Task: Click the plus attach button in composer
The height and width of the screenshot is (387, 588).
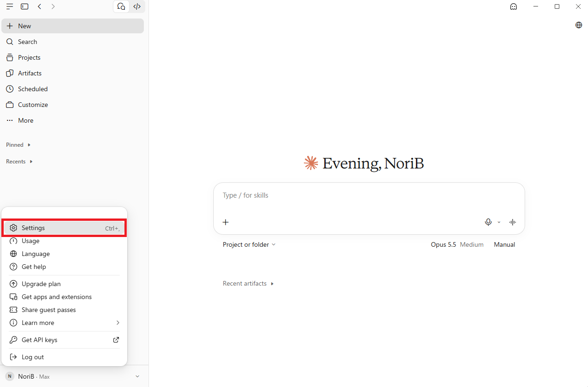Action: 226,222
